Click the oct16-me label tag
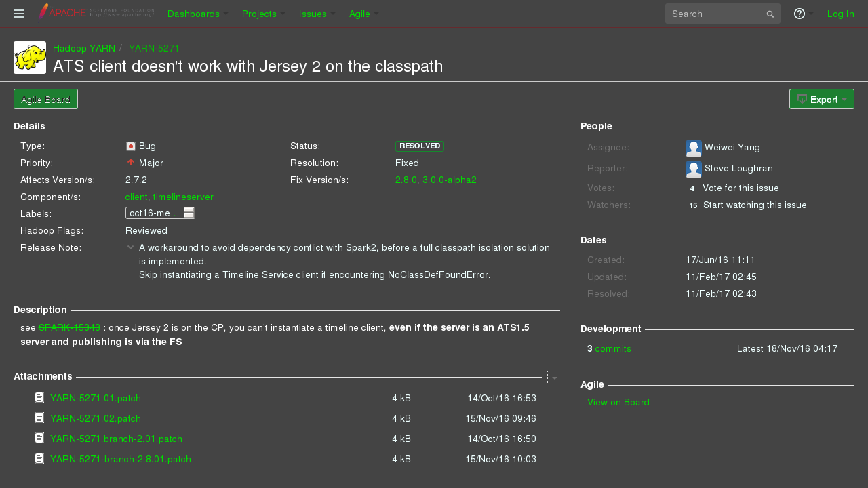Viewport: 868px width, 488px height. (x=155, y=213)
